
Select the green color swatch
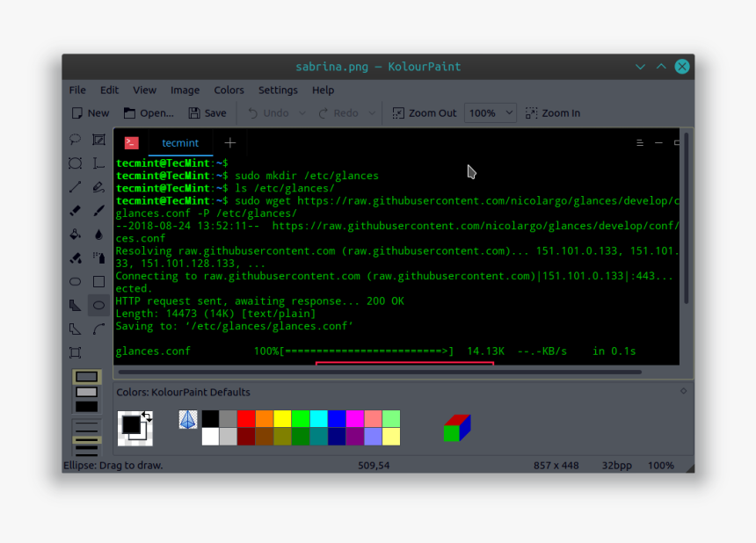(302, 417)
